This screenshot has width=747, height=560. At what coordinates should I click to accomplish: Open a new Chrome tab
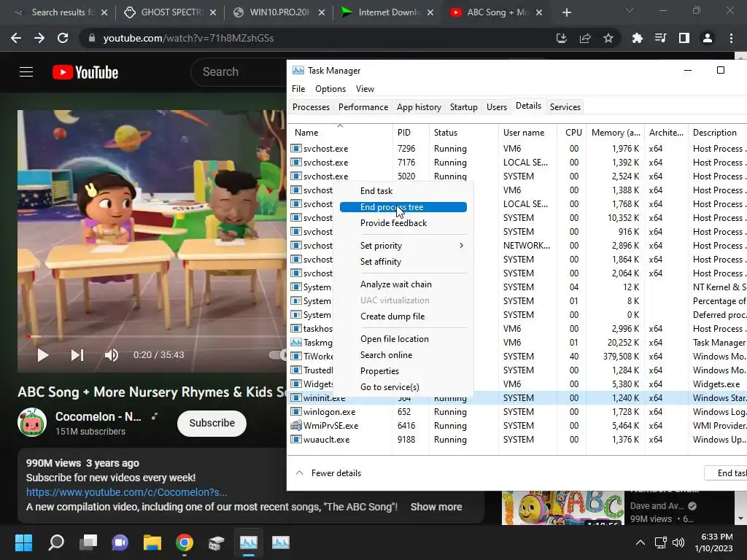[566, 13]
